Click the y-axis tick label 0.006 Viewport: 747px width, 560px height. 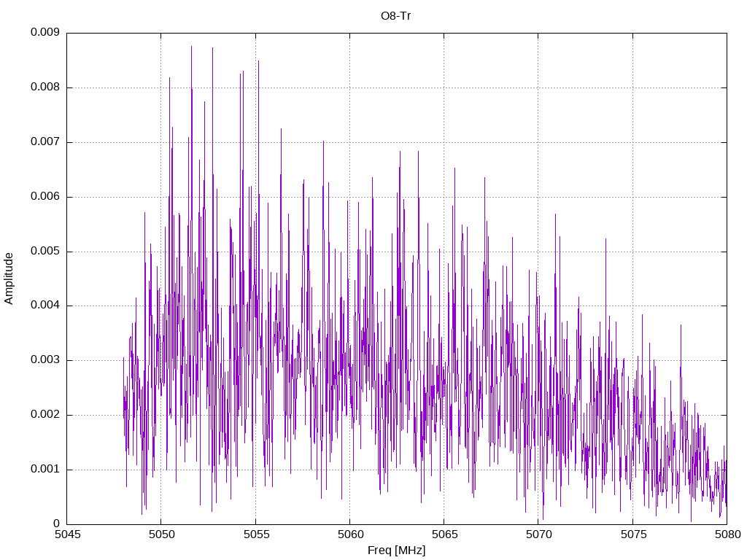pos(44,197)
